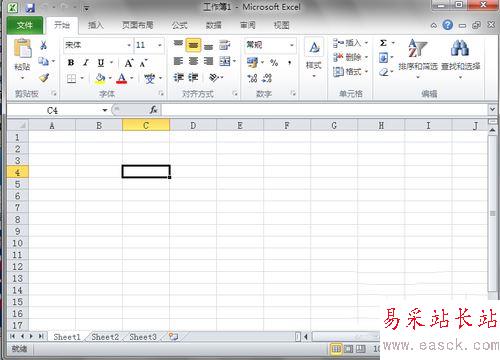500x360 pixels.
Task: Click the accounting currency format icon
Action: point(253,62)
